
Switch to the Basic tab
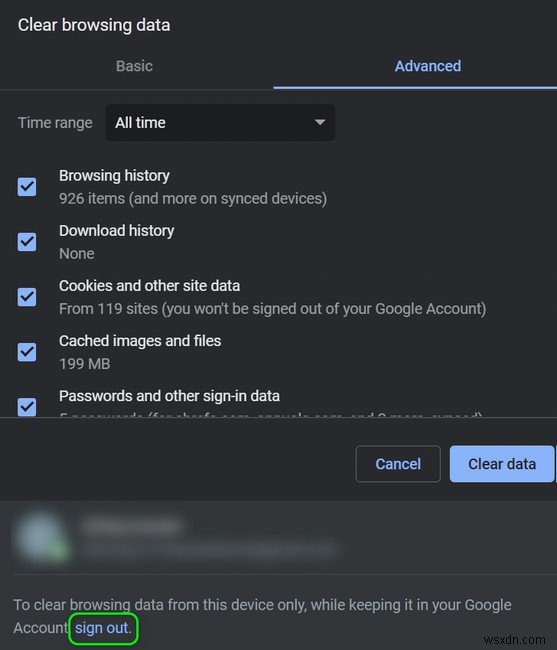click(134, 66)
